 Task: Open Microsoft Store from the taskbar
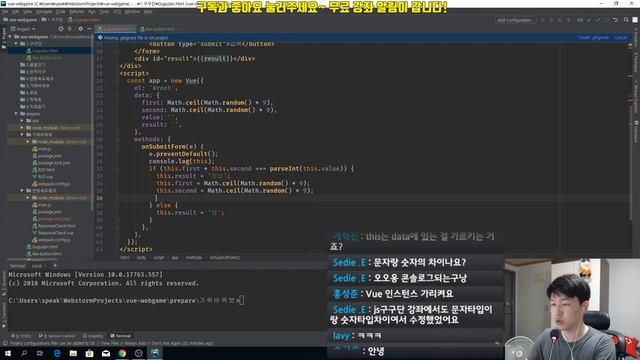[x=89, y=353]
